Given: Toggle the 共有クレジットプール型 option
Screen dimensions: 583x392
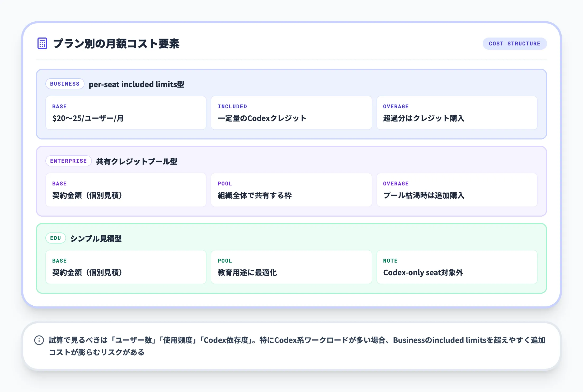Looking at the screenshot, I should pyautogui.click(x=137, y=162).
